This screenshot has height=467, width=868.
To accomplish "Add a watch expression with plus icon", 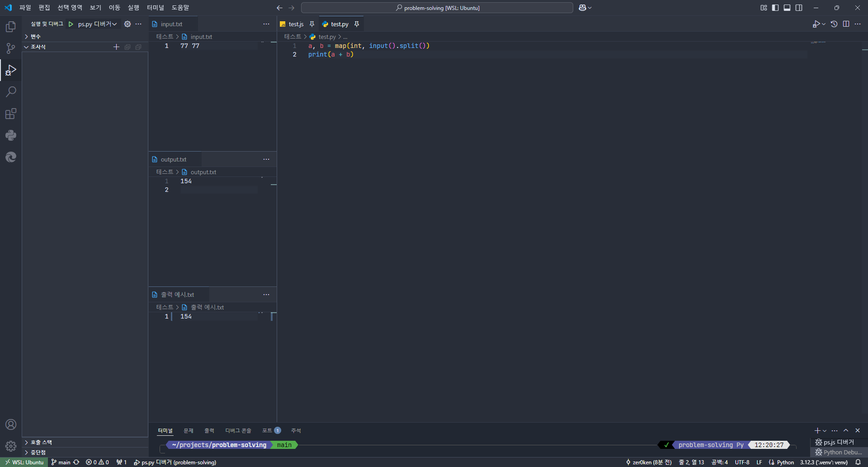I will coord(116,47).
